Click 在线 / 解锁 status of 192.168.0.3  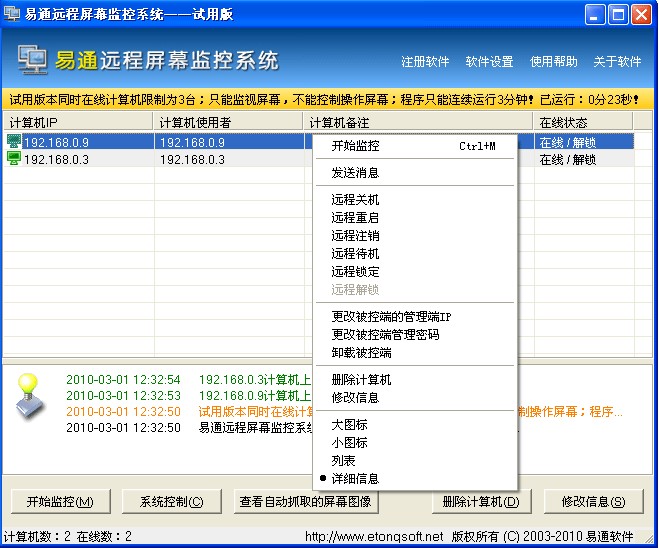pyautogui.click(x=568, y=160)
